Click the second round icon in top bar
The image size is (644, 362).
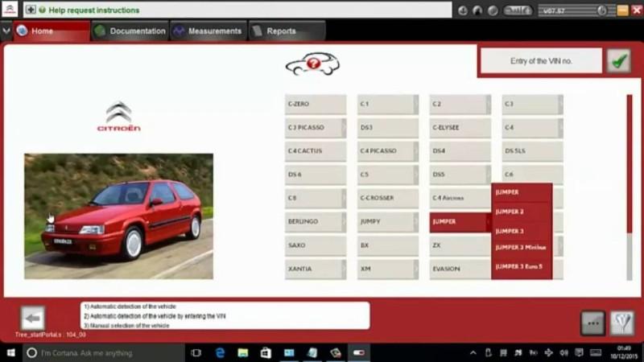477,10
